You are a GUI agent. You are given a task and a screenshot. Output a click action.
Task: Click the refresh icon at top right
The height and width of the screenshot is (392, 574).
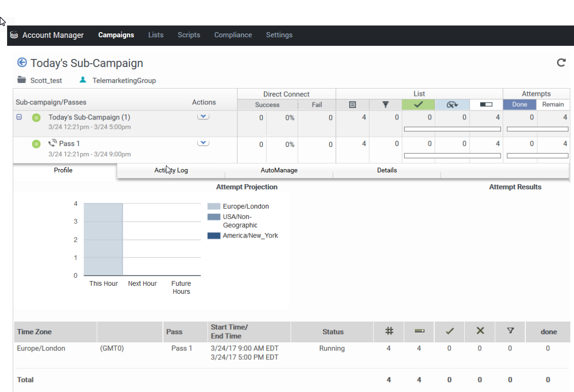point(561,62)
